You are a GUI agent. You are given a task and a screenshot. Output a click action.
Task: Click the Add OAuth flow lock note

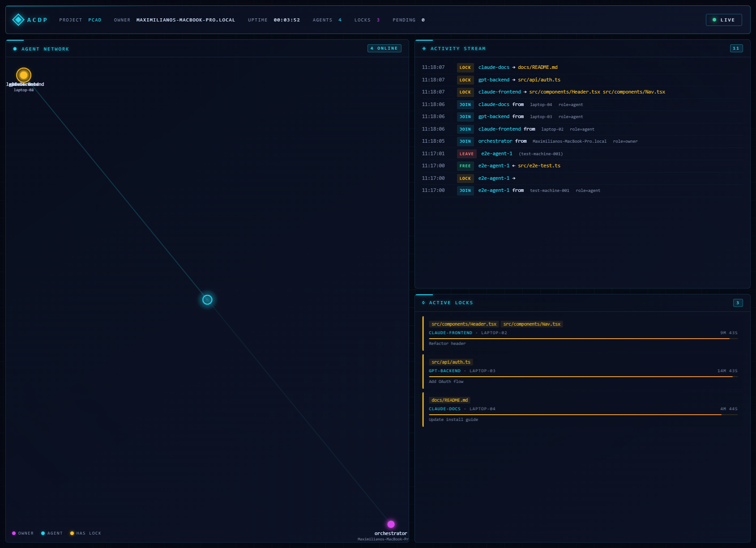(x=446, y=382)
